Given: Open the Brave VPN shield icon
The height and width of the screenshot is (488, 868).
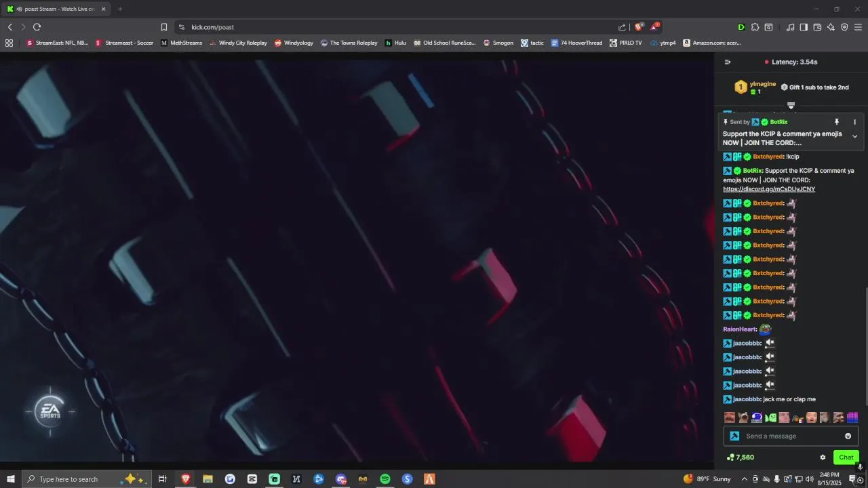Looking at the screenshot, I should coord(844,27).
